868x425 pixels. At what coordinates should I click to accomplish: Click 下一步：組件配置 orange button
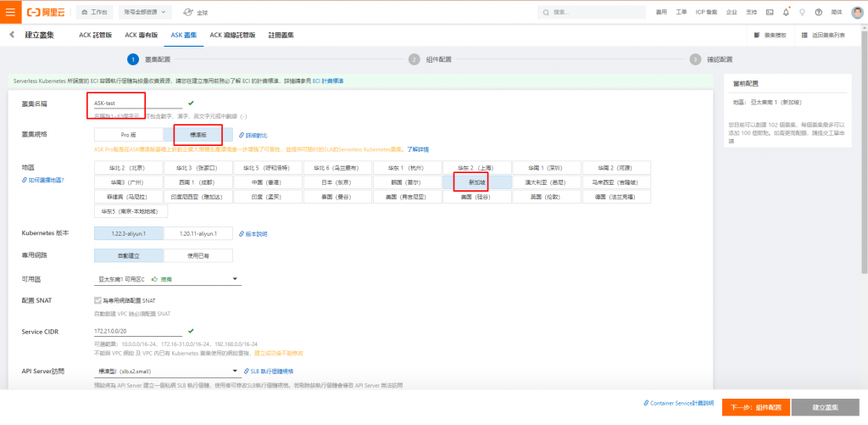(x=755, y=407)
